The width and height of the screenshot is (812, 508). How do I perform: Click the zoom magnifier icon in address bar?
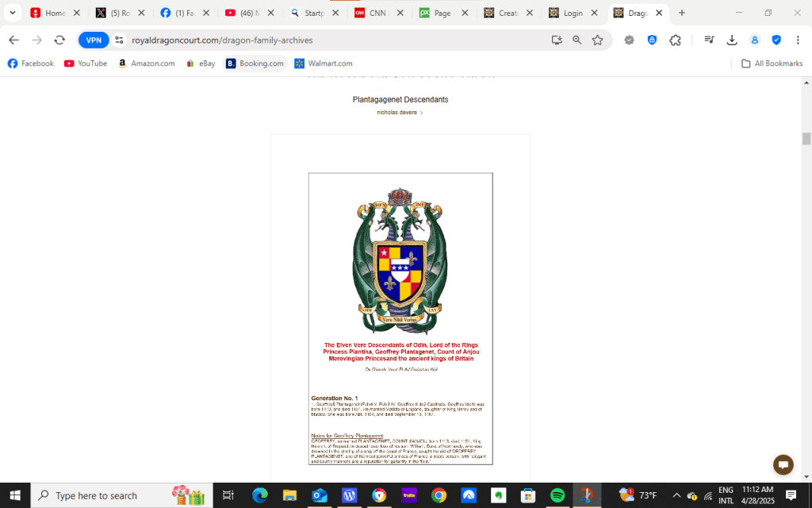(577, 40)
